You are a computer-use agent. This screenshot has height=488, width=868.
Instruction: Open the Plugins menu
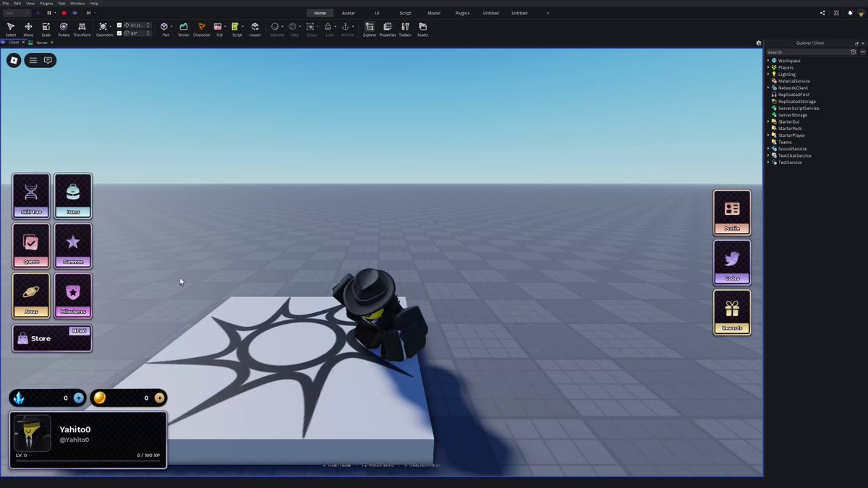tap(46, 3)
